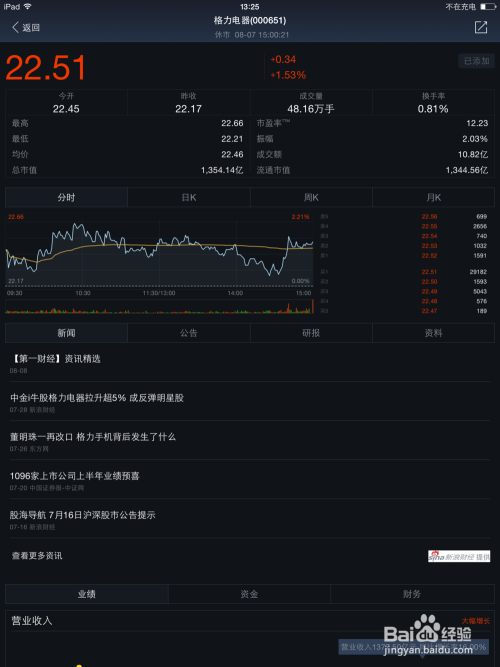Tap the volume bar chart
500x667 pixels.
160,306
